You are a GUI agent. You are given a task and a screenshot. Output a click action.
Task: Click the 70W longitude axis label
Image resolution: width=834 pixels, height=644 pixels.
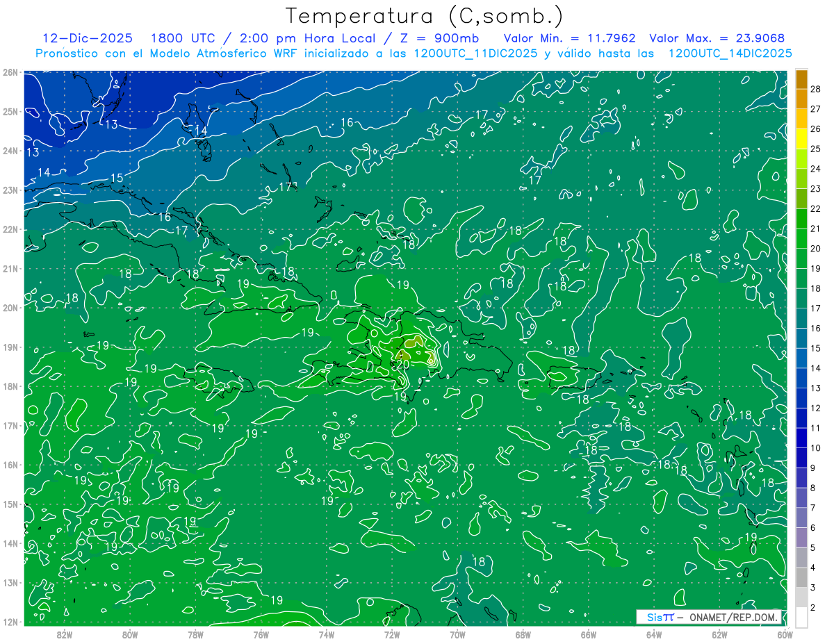click(457, 634)
